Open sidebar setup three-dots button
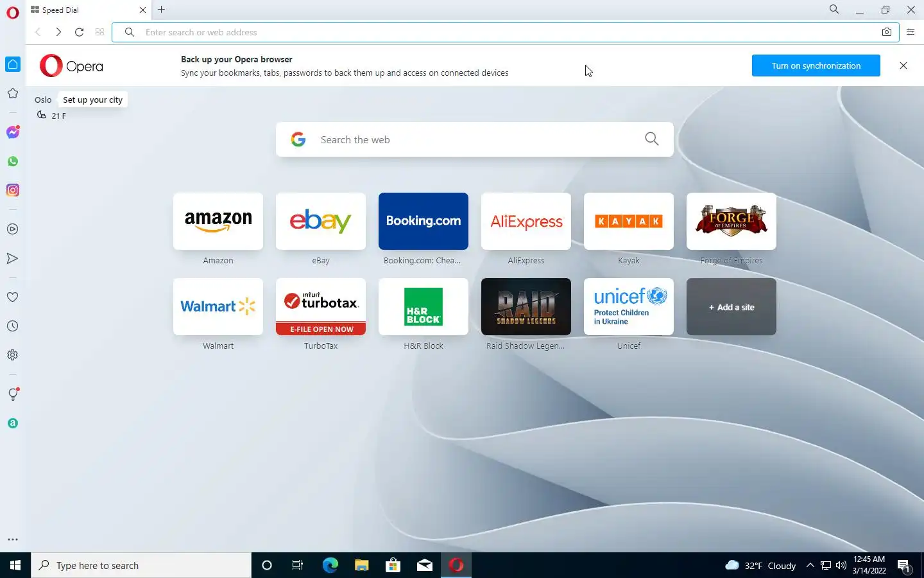 point(13,539)
